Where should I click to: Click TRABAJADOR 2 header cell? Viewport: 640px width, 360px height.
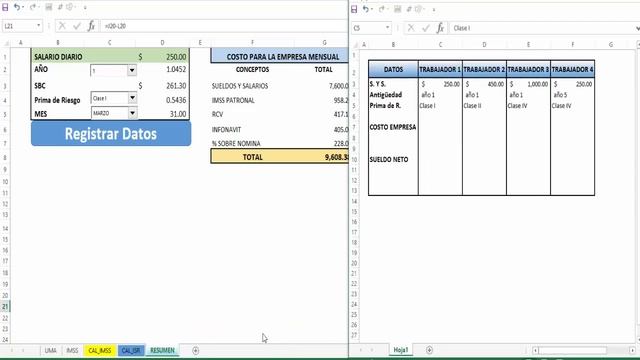click(x=484, y=70)
